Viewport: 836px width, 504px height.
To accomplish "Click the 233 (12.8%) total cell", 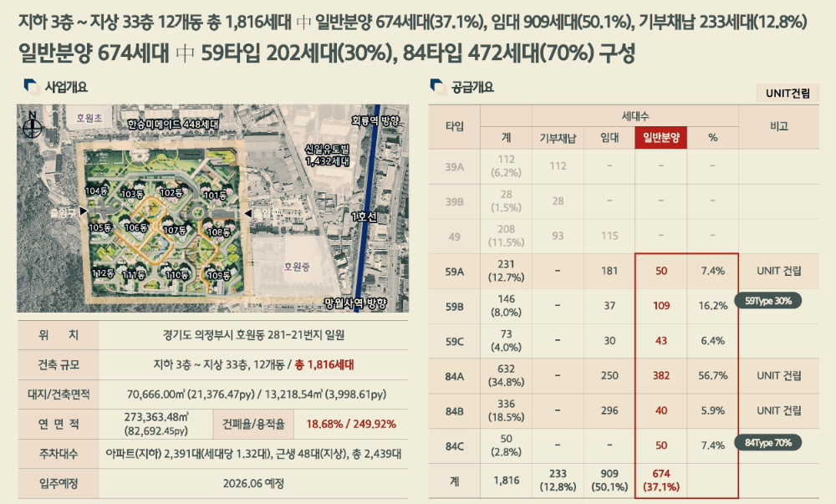I will point(558,480).
